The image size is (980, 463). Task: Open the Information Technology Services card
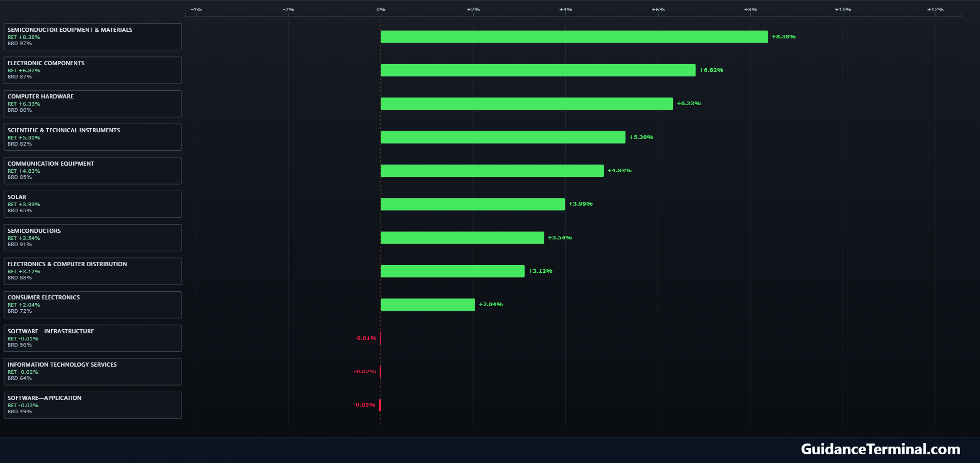[93, 372]
